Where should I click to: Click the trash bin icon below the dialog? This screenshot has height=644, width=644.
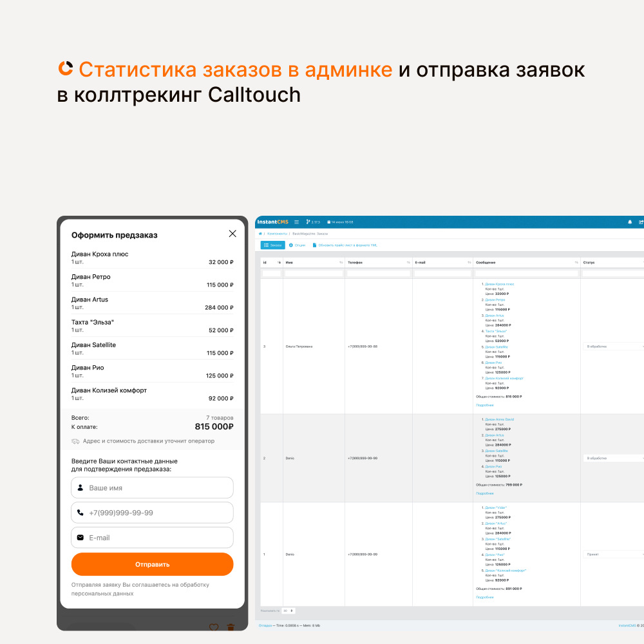click(x=231, y=627)
